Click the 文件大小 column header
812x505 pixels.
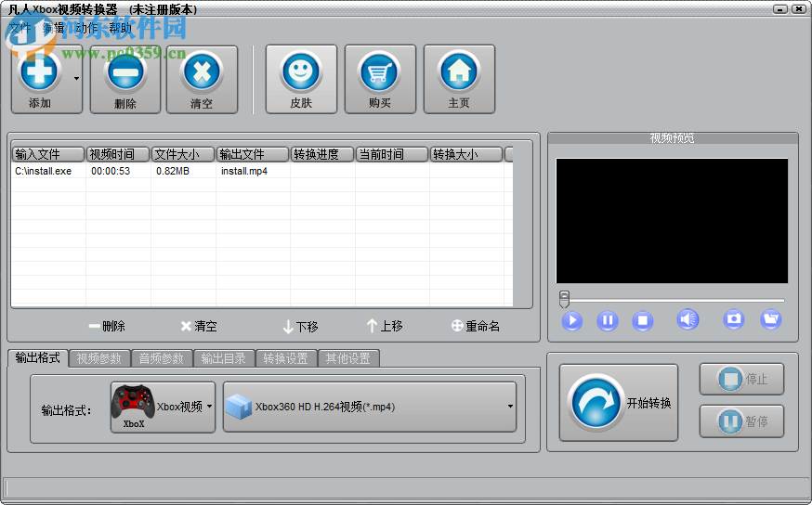183,154
